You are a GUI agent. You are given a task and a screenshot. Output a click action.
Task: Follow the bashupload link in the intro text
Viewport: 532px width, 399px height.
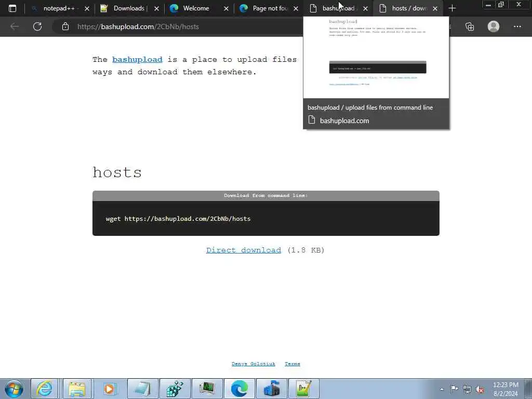(137, 59)
